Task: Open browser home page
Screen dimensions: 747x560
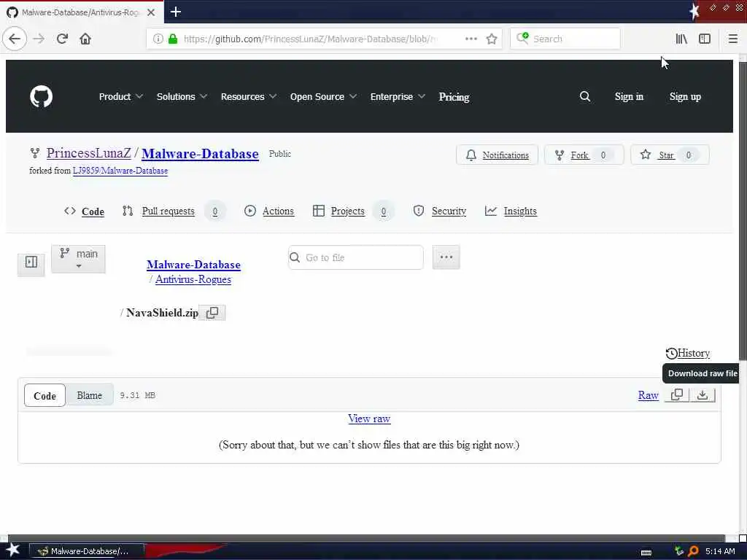Action: tap(85, 39)
